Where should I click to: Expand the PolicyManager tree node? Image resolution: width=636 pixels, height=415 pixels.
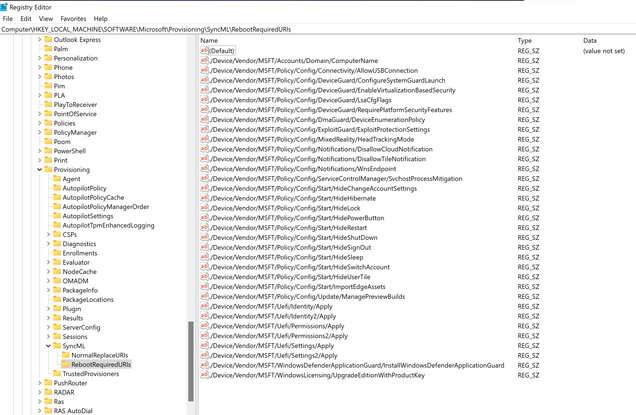coord(39,132)
